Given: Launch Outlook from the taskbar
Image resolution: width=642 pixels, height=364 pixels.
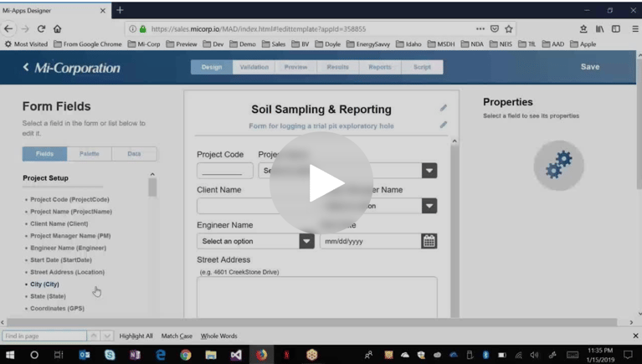Looking at the screenshot, I should (85, 355).
